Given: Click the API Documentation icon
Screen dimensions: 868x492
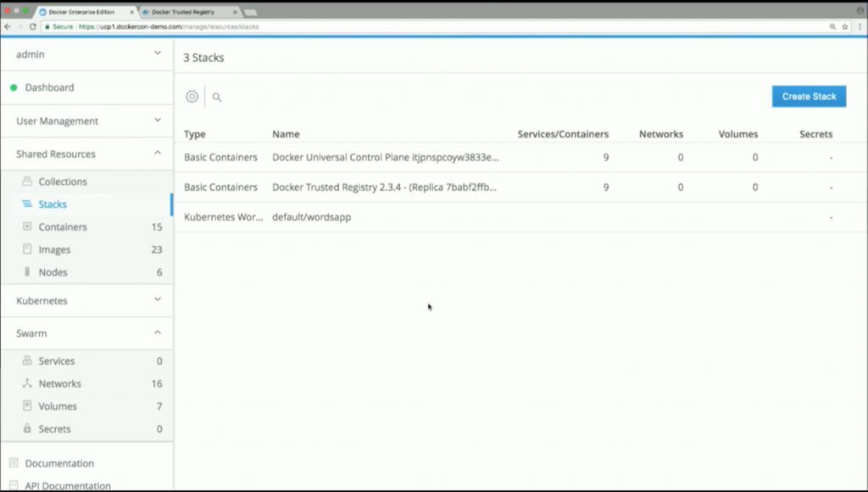Looking at the screenshot, I should [14, 485].
